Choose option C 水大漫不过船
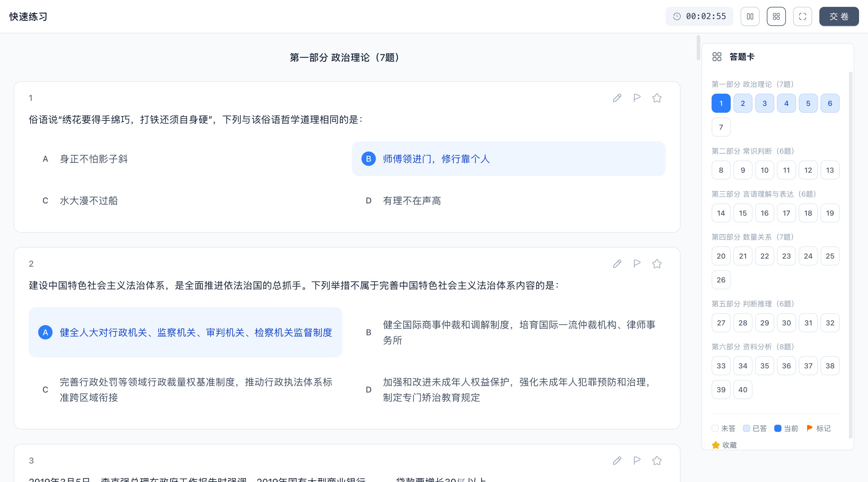868x482 pixels. click(185, 201)
